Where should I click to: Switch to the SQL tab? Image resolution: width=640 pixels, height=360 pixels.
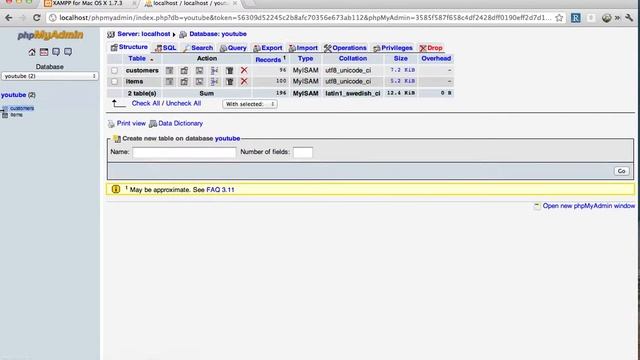click(166, 48)
